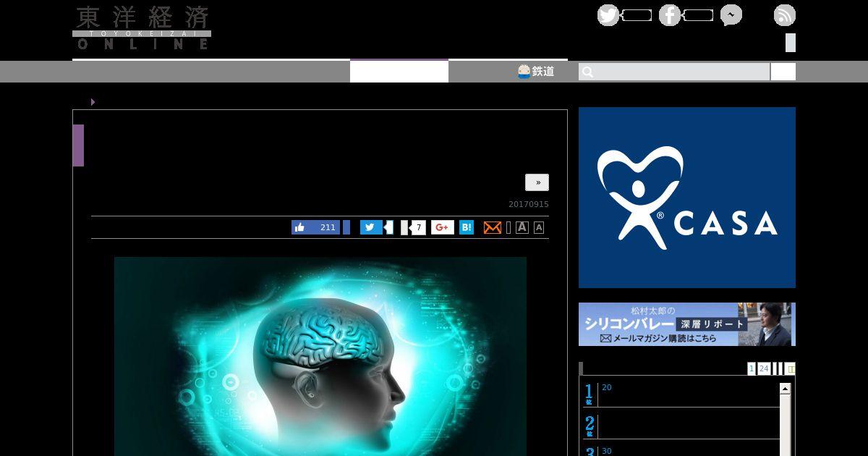Select the smaller font size A icon
Screen dimensions: 868x456
[x=539, y=228]
